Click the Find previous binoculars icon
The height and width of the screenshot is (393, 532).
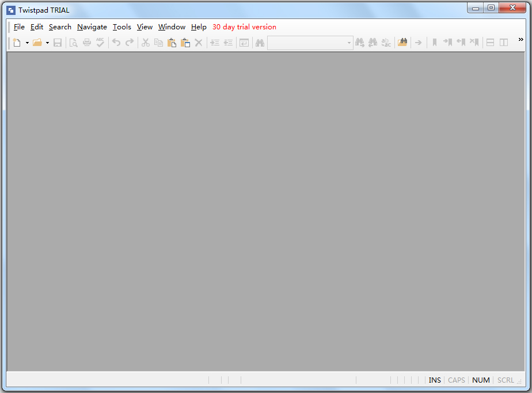(x=373, y=43)
